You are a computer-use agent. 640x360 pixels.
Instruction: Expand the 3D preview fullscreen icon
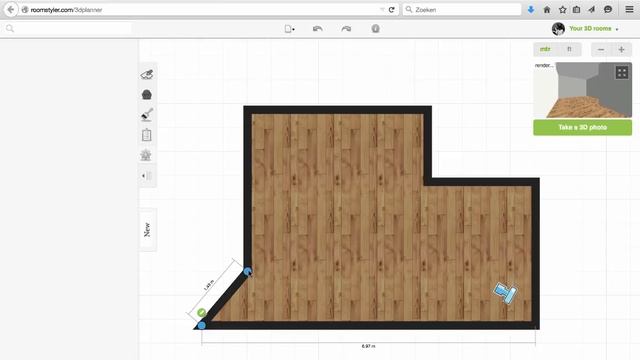pos(622,73)
